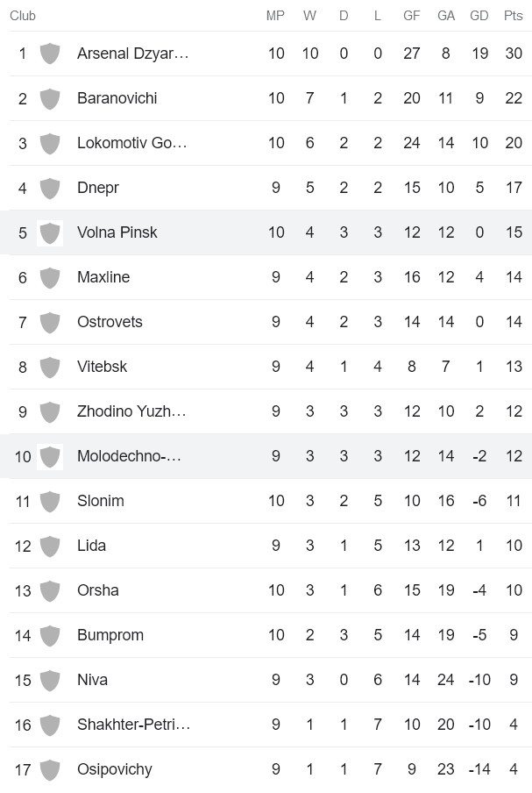
Task: Click the Arsenal Dzyar club crest icon
Action: (x=50, y=54)
